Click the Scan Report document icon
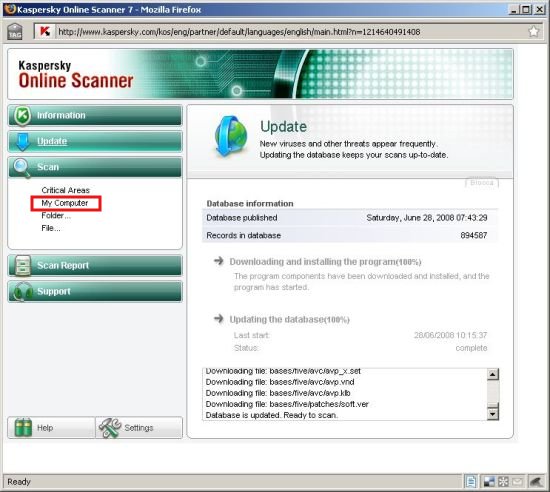Image resolution: width=550 pixels, height=492 pixels. tap(22, 265)
